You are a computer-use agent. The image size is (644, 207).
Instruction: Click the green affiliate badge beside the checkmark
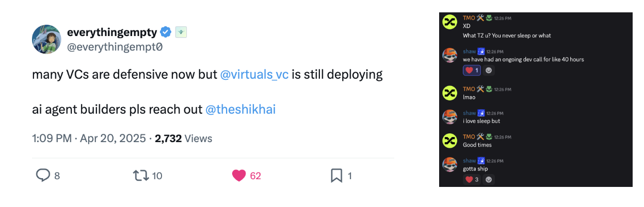tap(181, 32)
